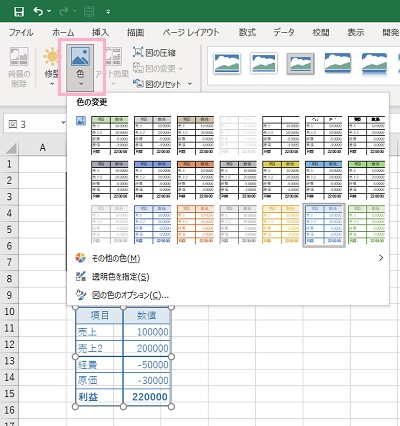Screen dimensions: 400x426
Task: Choose the grayscale swatch in first row
Action: tap(153, 135)
